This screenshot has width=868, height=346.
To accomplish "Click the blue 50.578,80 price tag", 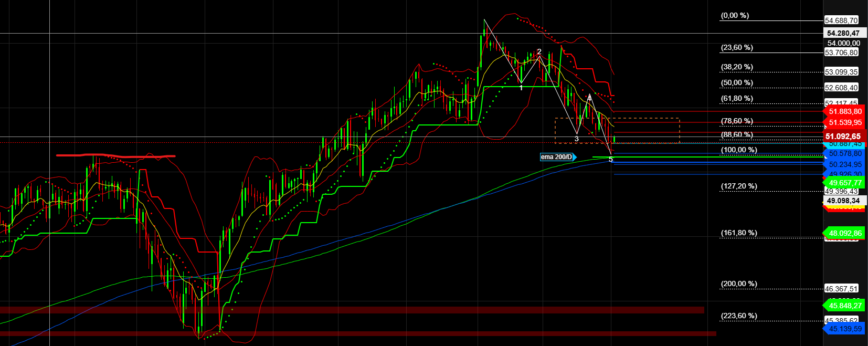I will [844, 154].
